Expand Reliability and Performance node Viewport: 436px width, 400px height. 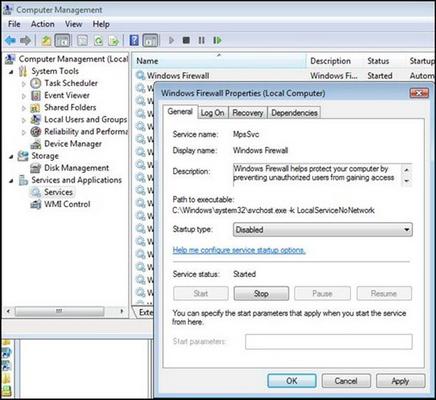(24, 132)
